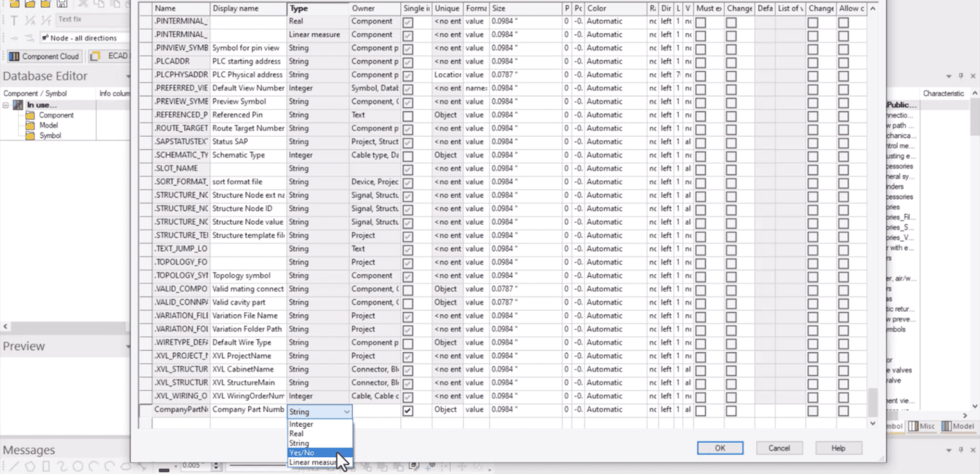This screenshot has width=980, height=474.
Task: Click the Characteristic column header
Action: (x=944, y=93)
